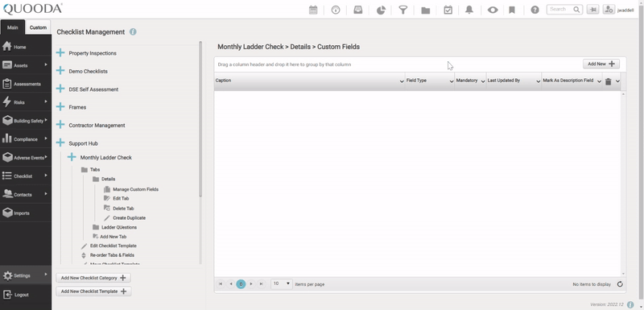Open Adverse Events sidebar menu
Viewport: 644px width, 310px height.
point(26,158)
